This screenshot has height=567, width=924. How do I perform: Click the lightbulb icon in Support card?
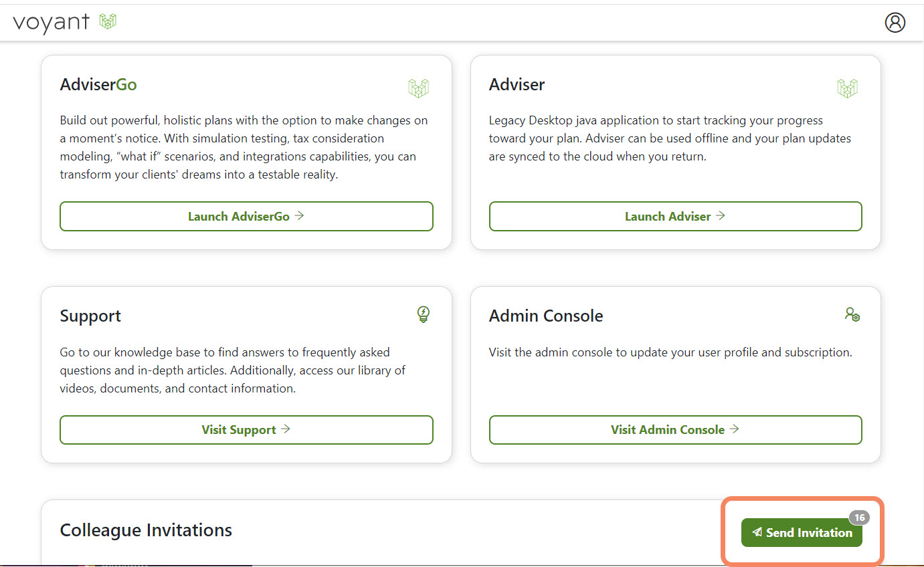pyautogui.click(x=423, y=314)
